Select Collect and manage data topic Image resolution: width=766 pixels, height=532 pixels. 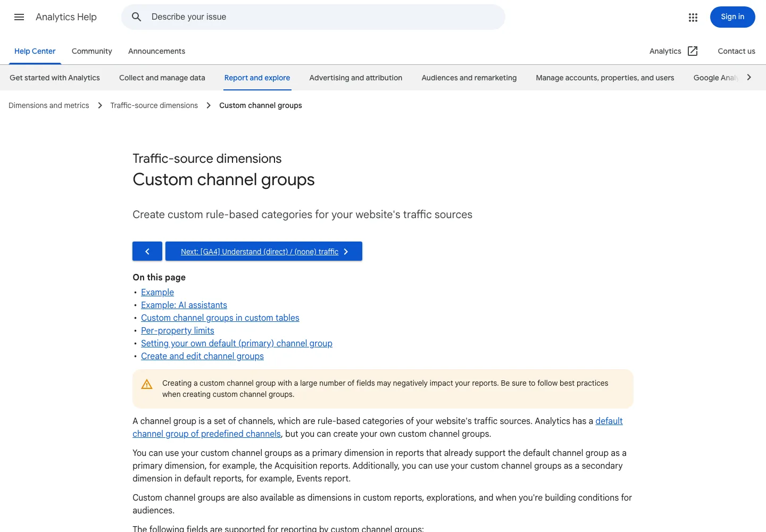tap(162, 78)
